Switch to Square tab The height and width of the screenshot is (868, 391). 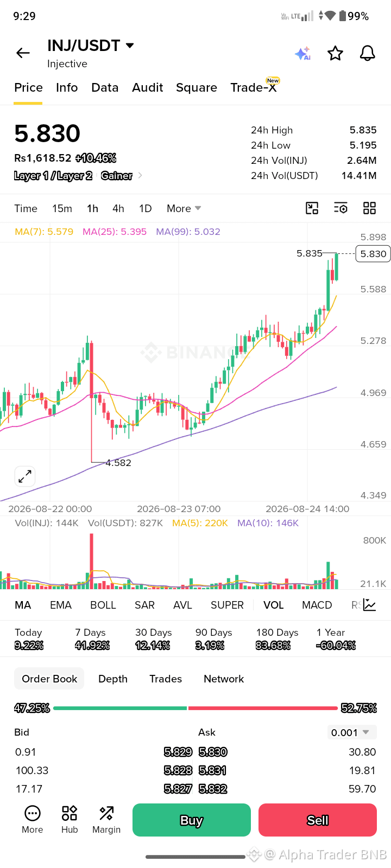point(197,87)
